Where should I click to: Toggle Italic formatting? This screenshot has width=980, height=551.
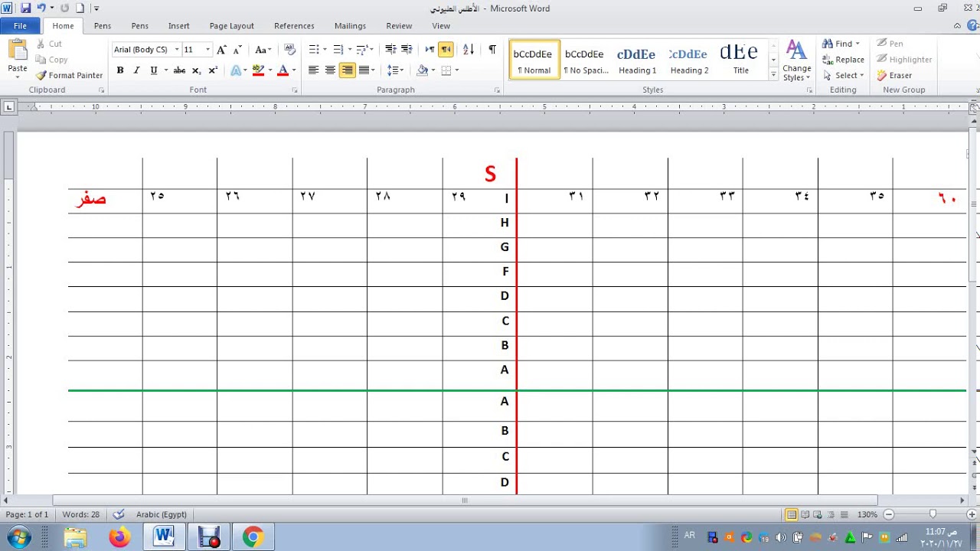136,70
